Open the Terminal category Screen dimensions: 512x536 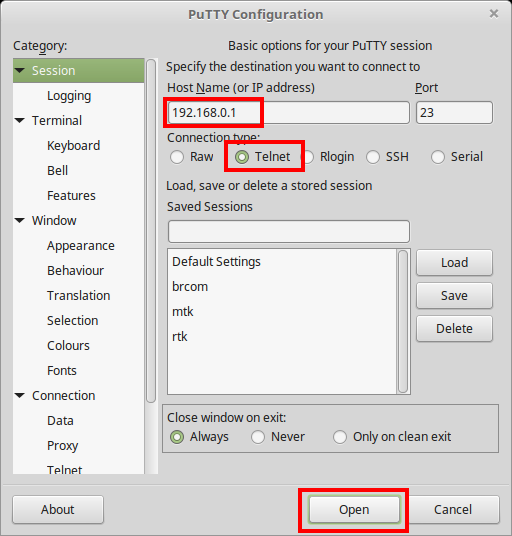(57, 121)
